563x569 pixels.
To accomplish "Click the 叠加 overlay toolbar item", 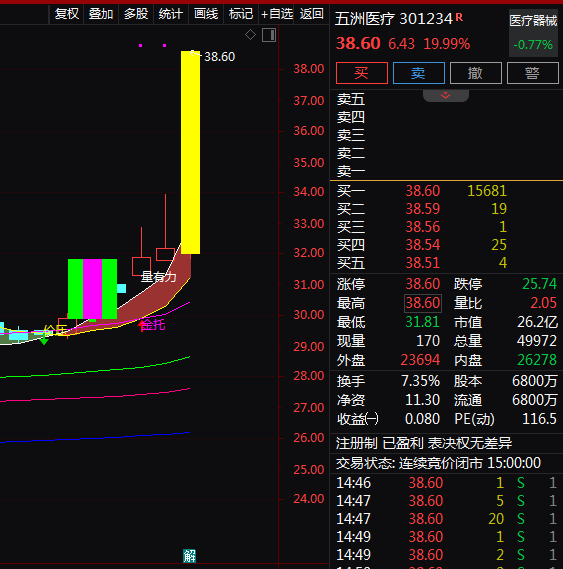I will click(x=101, y=14).
